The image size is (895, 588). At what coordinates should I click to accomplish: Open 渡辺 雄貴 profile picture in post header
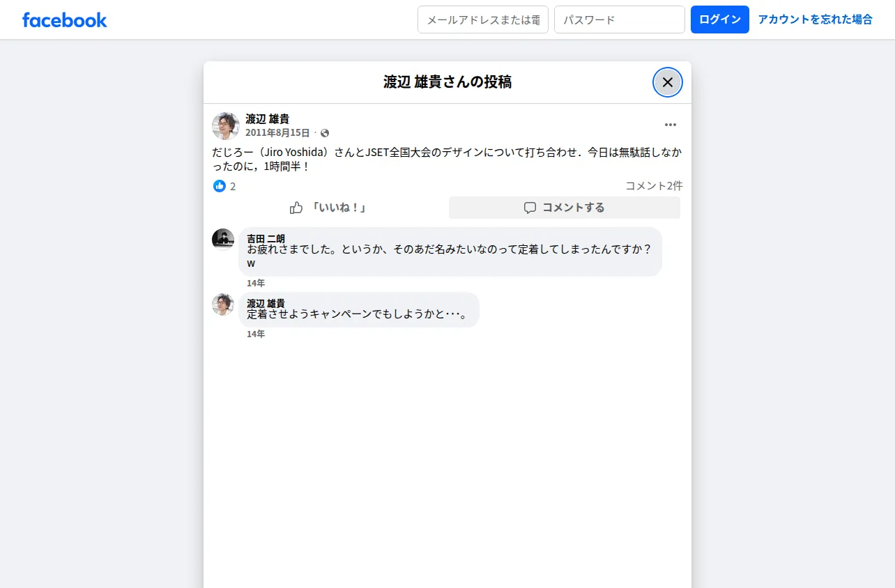pos(226,126)
